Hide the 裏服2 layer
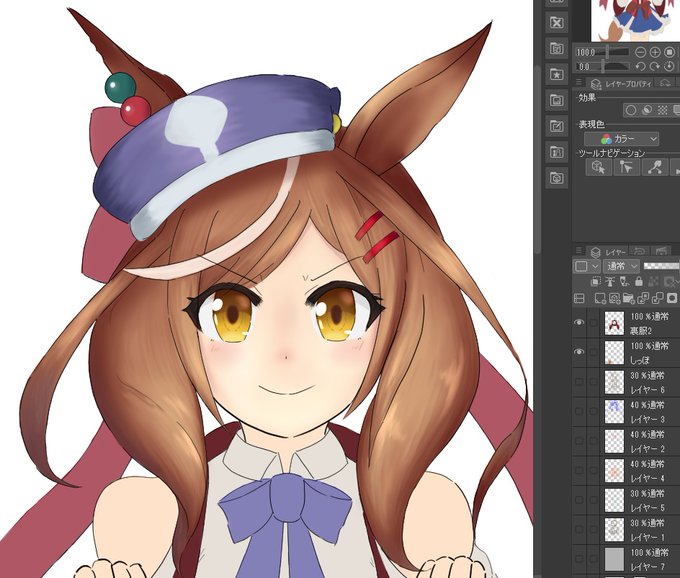The height and width of the screenshot is (578, 680). tap(579, 323)
